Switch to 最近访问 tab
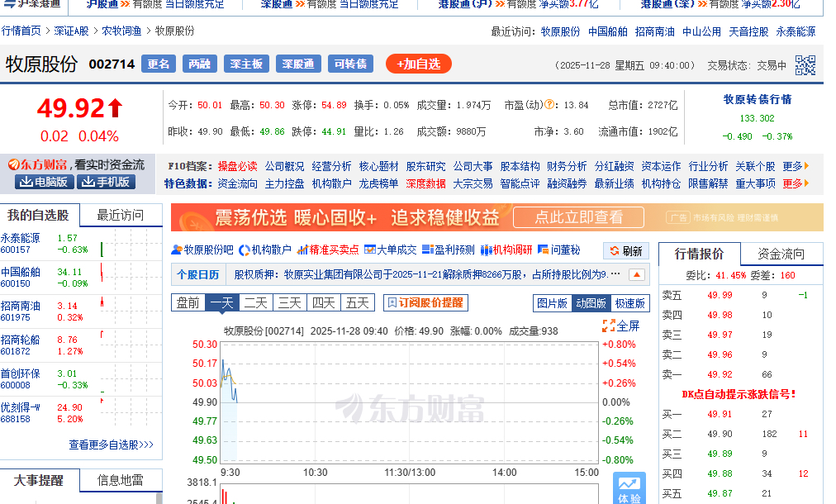 tap(121, 216)
